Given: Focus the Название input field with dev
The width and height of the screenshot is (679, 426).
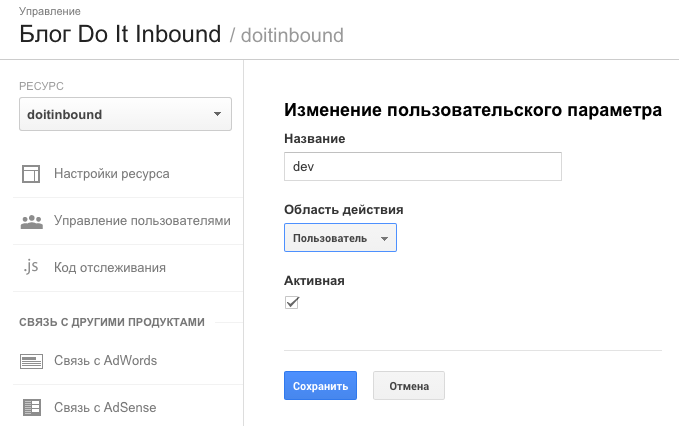Looking at the screenshot, I should (423, 166).
